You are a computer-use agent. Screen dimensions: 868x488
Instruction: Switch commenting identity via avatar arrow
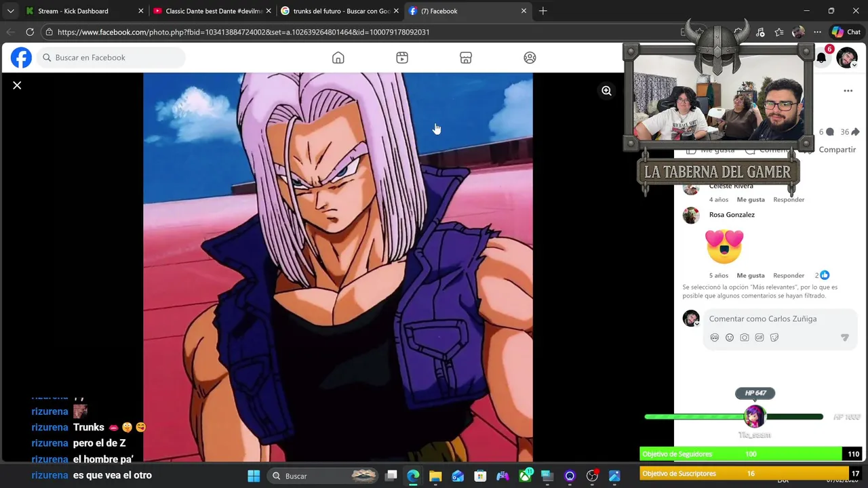tap(696, 324)
